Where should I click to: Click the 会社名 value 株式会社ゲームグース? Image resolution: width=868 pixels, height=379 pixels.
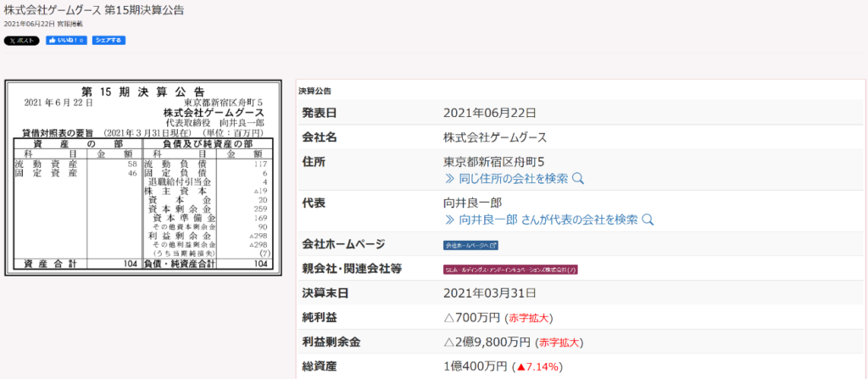pos(495,137)
